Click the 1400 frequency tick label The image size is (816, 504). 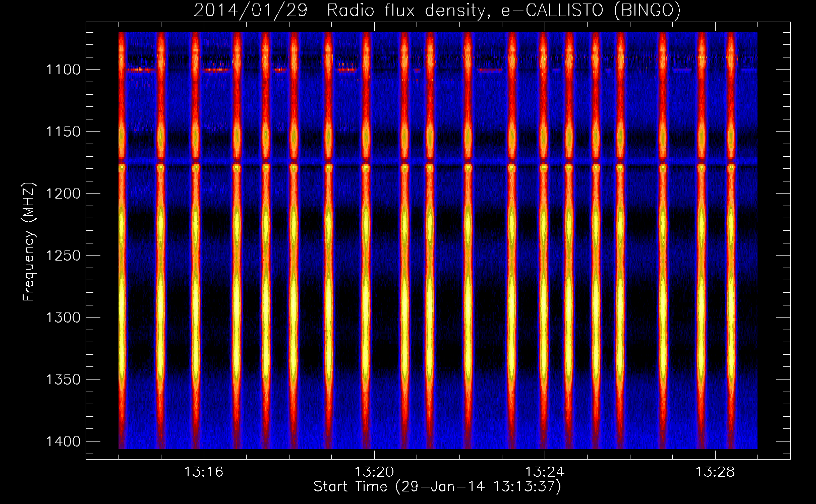(64, 442)
